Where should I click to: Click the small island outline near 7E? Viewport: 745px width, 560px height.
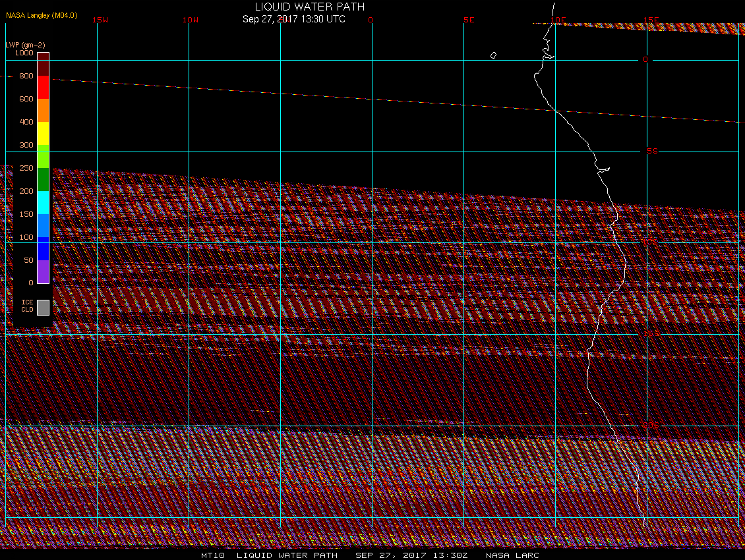tap(493, 55)
